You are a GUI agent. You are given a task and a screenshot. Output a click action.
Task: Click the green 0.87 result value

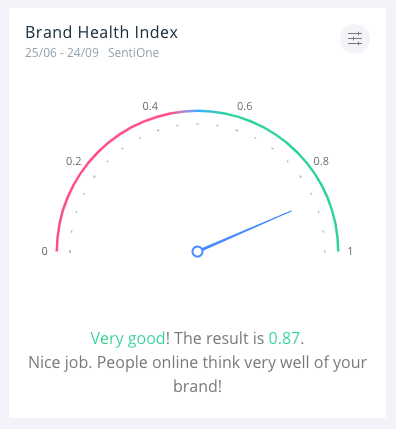click(284, 338)
